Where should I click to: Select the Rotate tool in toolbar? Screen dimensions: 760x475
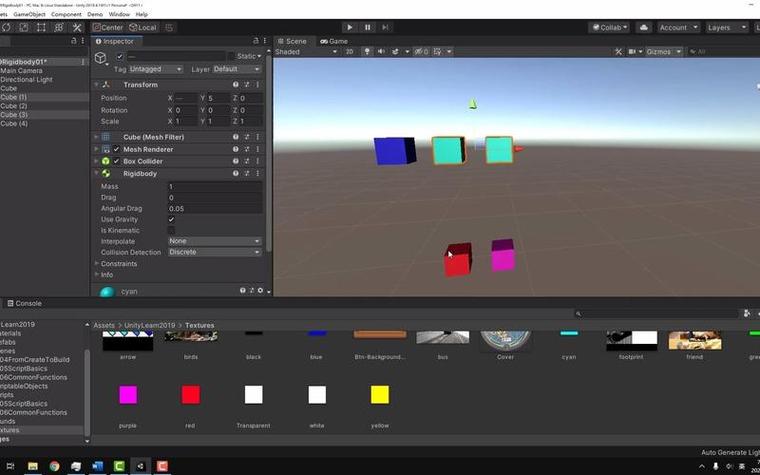coord(6,28)
